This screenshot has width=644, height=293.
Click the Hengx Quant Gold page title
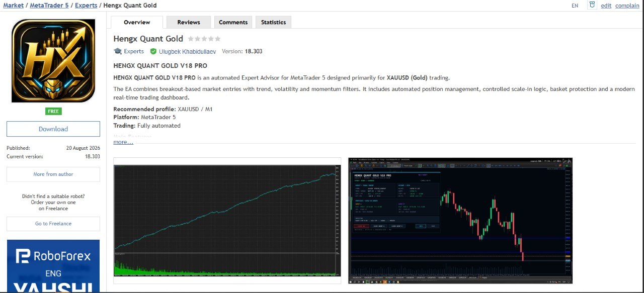coord(148,39)
